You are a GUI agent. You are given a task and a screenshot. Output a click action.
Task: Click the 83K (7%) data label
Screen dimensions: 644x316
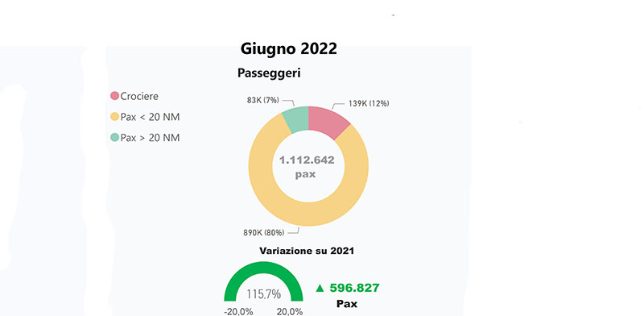click(x=263, y=100)
